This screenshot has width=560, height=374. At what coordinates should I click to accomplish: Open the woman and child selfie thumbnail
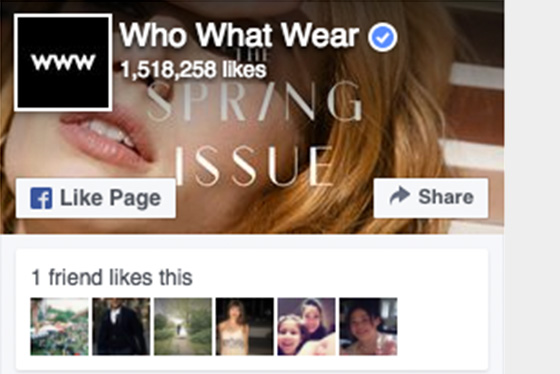pyautogui.click(x=306, y=326)
